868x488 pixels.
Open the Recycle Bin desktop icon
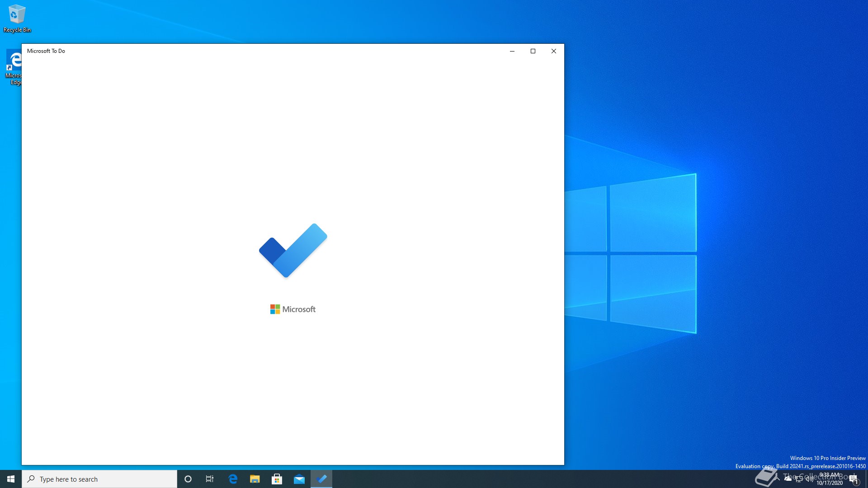point(17,18)
